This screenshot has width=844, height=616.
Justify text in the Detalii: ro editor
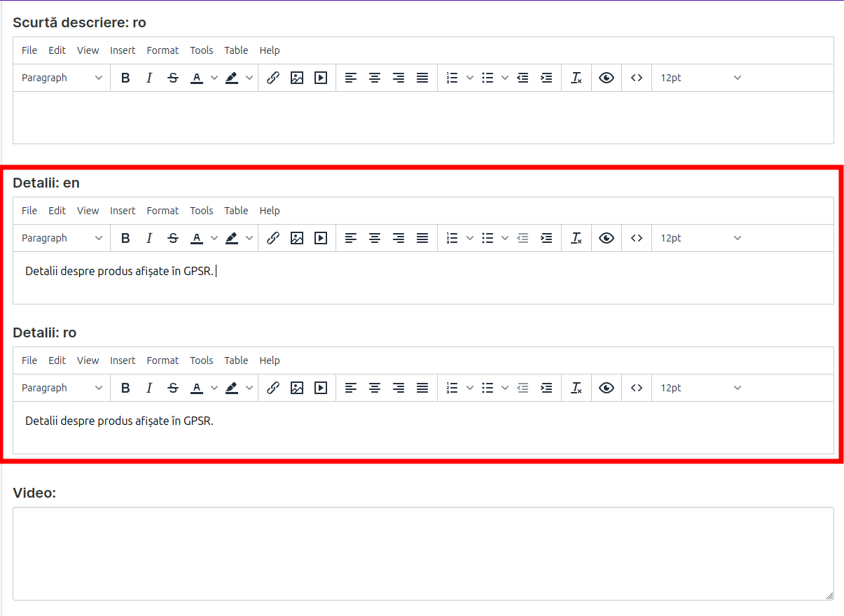click(x=422, y=388)
